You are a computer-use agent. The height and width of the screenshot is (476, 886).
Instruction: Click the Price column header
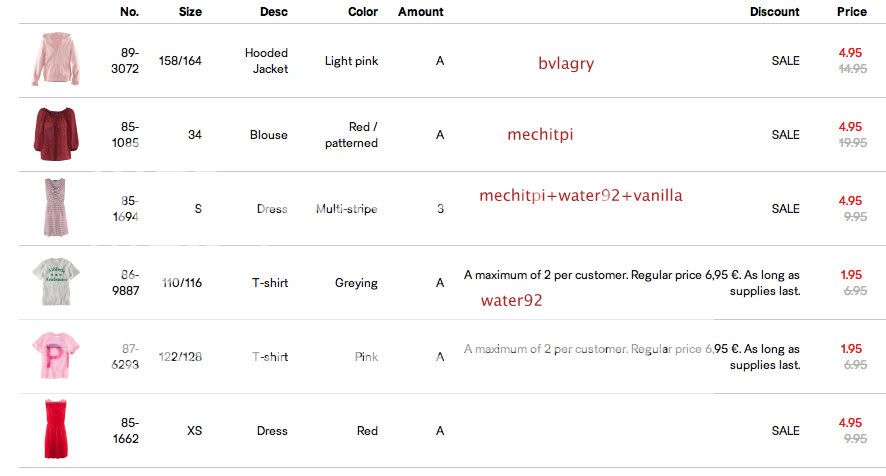tap(852, 12)
